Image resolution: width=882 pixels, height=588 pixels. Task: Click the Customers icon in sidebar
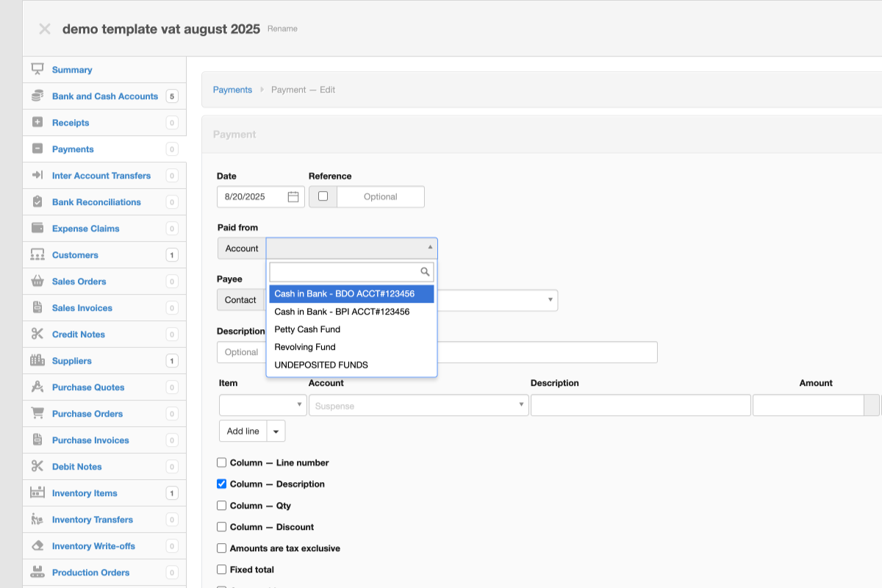point(37,255)
